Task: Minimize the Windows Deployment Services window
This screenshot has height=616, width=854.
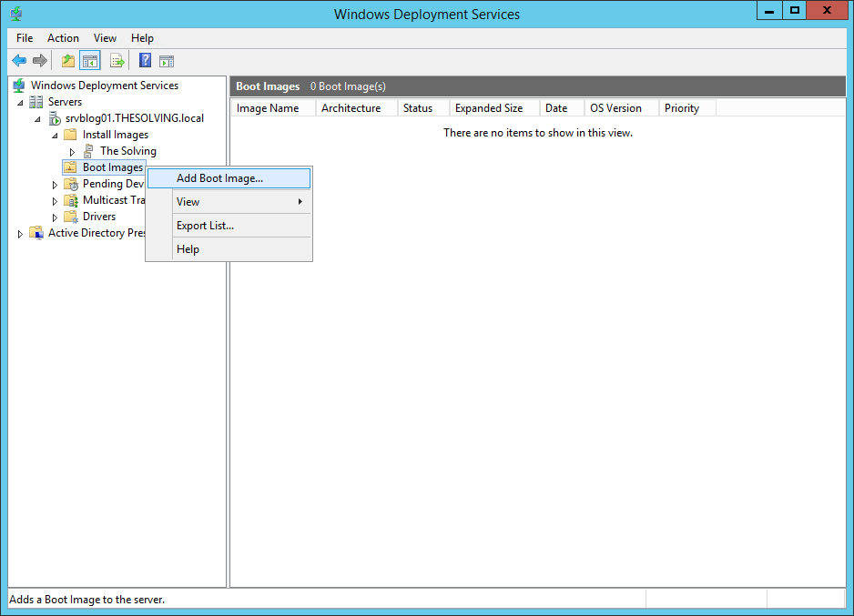Action: pyautogui.click(x=769, y=10)
